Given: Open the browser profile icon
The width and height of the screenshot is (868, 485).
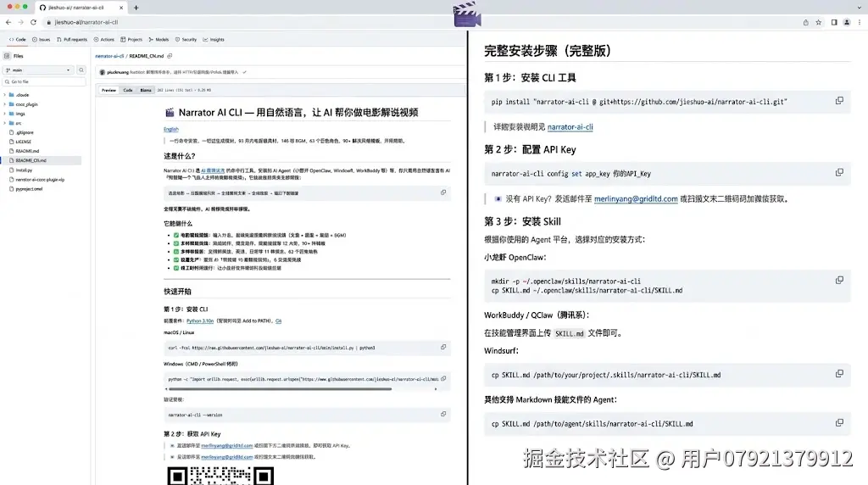Looking at the screenshot, I should point(847,22).
